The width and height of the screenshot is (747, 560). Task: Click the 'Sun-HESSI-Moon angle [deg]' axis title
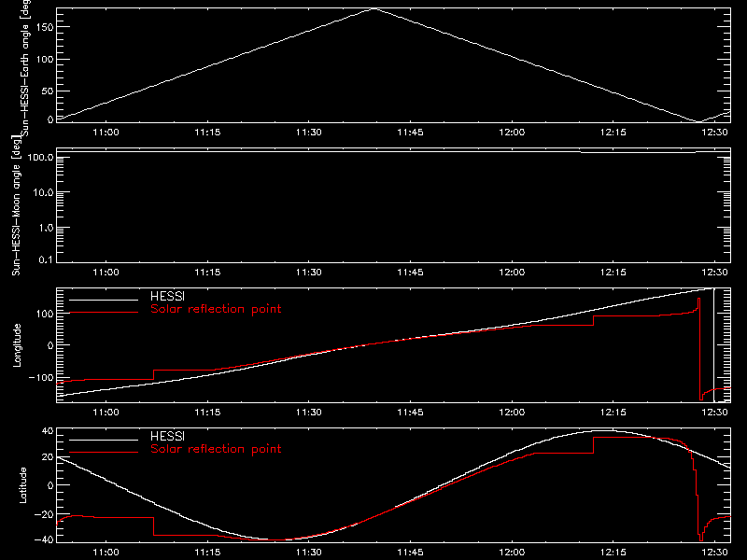(x=16, y=205)
